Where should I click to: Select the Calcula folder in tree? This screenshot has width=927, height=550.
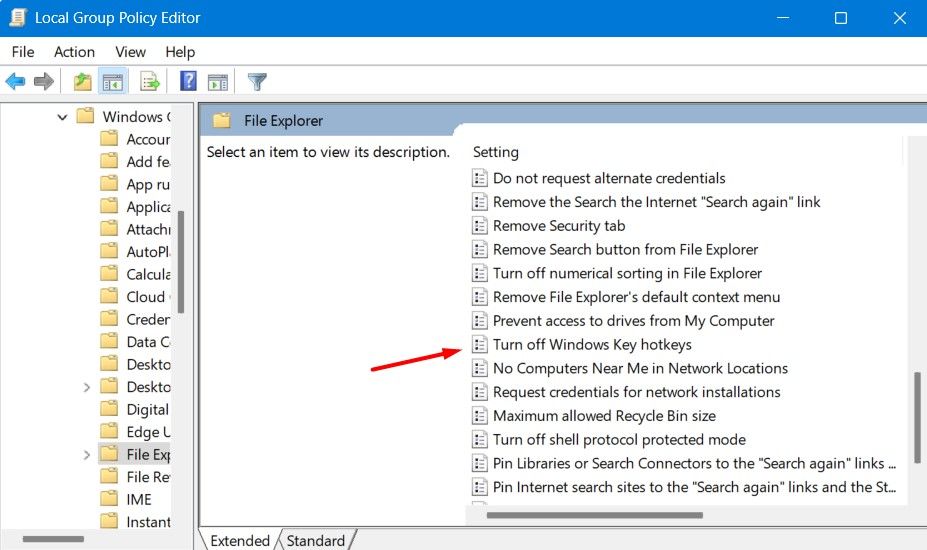click(148, 274)
